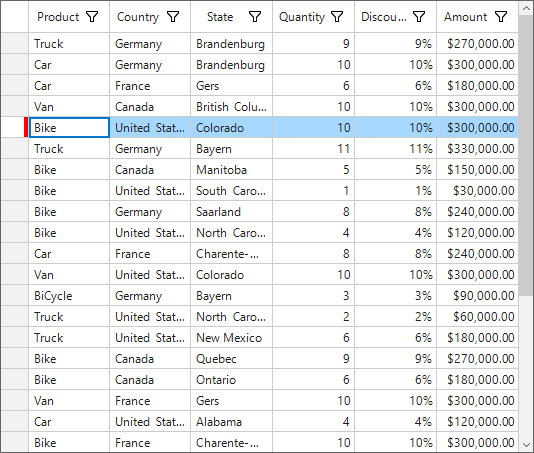Click the $30,000.00 amount cell
The image size is (534, 453).
click(x=477, y=191)
